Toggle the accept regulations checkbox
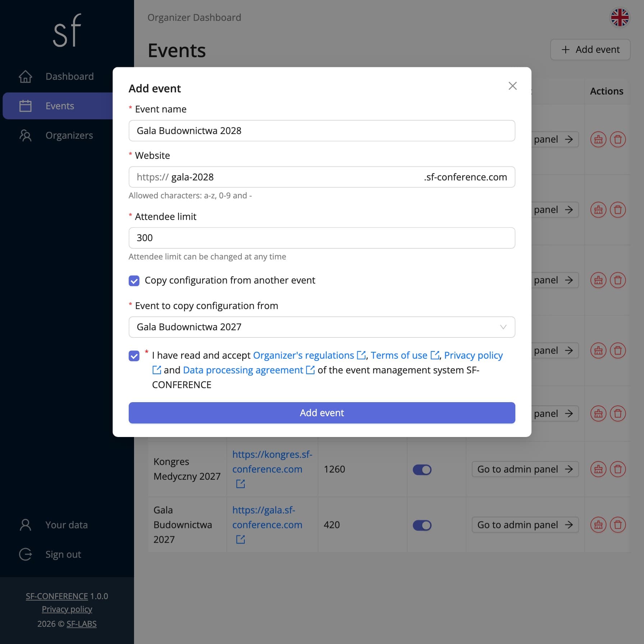 click(x=134, y=356)
